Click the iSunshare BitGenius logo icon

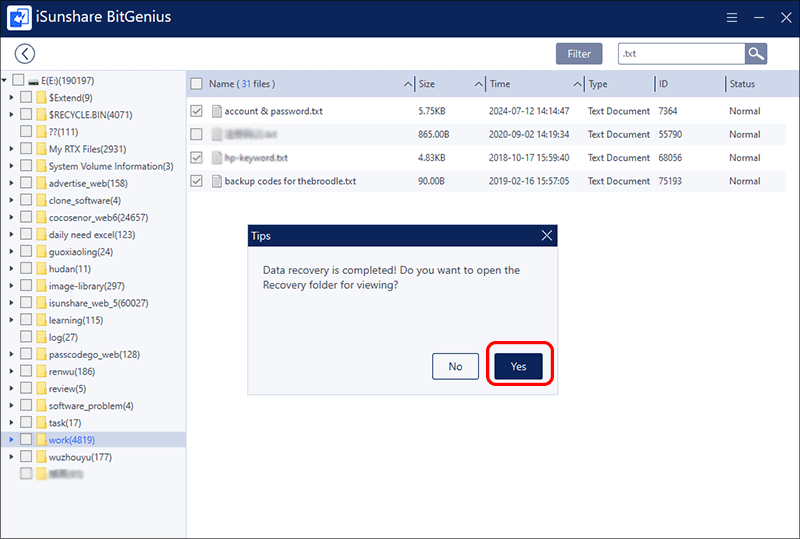click(18, 18)
